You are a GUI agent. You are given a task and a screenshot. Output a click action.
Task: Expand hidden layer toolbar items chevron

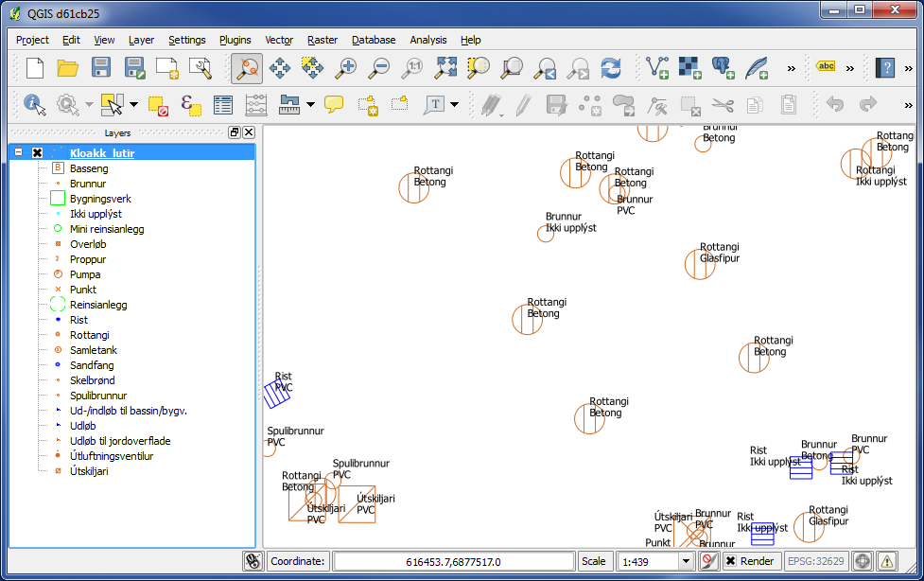[792, 68]
